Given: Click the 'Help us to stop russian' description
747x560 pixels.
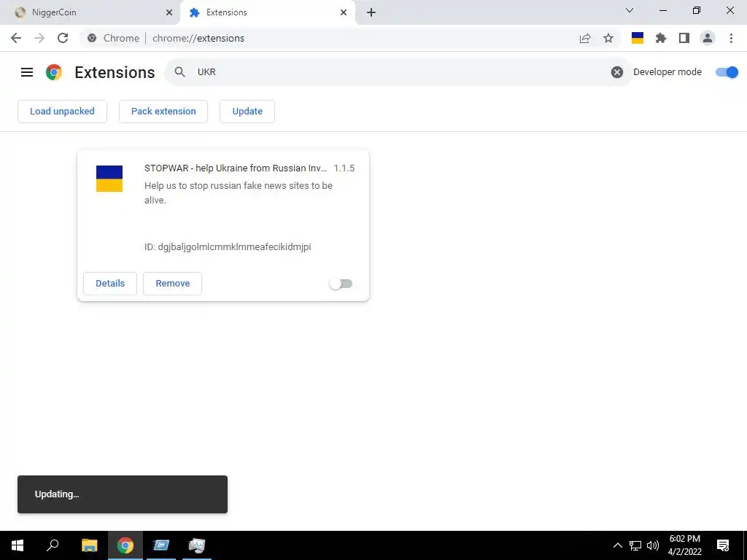Looking at the screenshot, I should click(x=239, y=192).
